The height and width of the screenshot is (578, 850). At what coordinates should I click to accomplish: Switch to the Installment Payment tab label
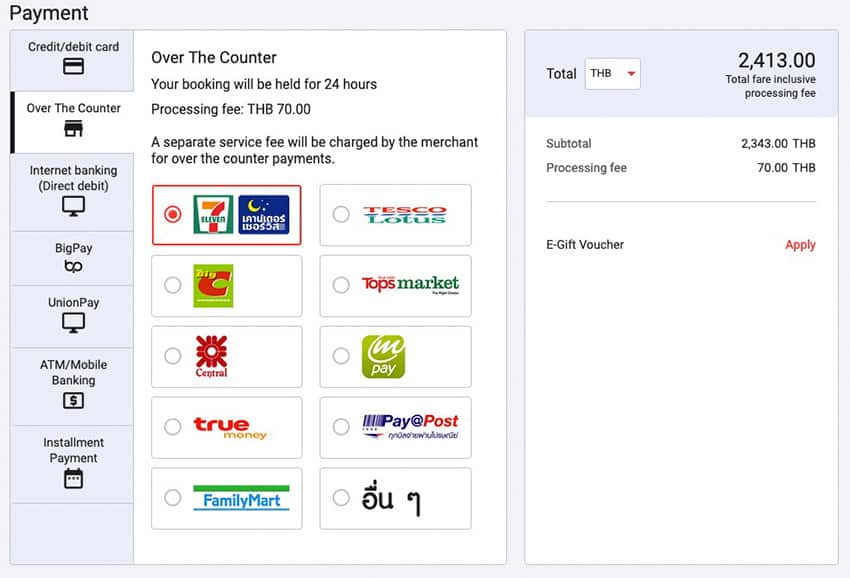pyautogui.click(x=73, y=450)
